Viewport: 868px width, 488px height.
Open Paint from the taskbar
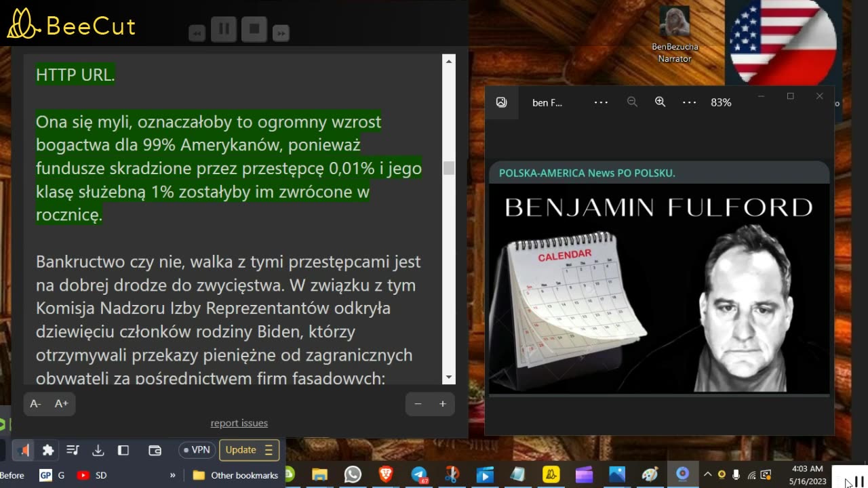tap(650, 474)
